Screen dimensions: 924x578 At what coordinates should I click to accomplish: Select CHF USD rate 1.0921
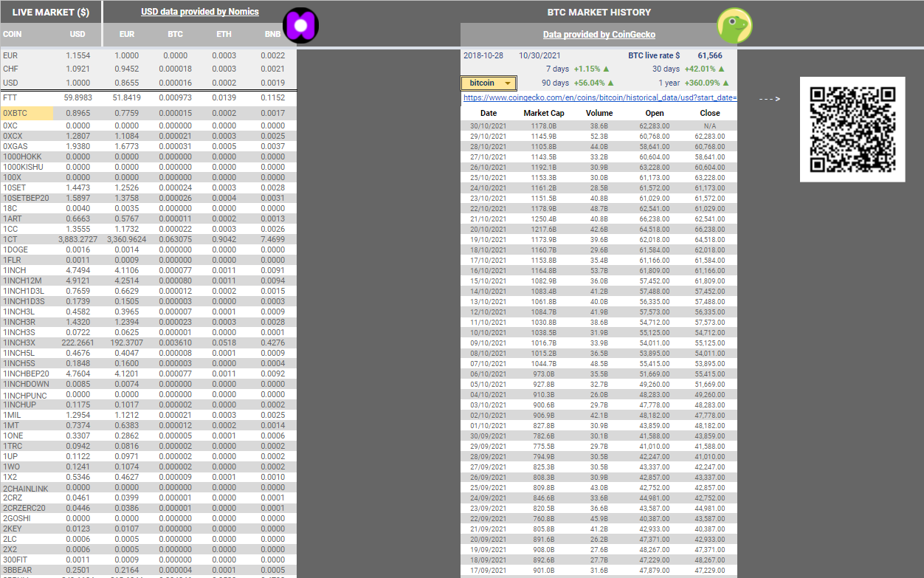click(77, 69)
